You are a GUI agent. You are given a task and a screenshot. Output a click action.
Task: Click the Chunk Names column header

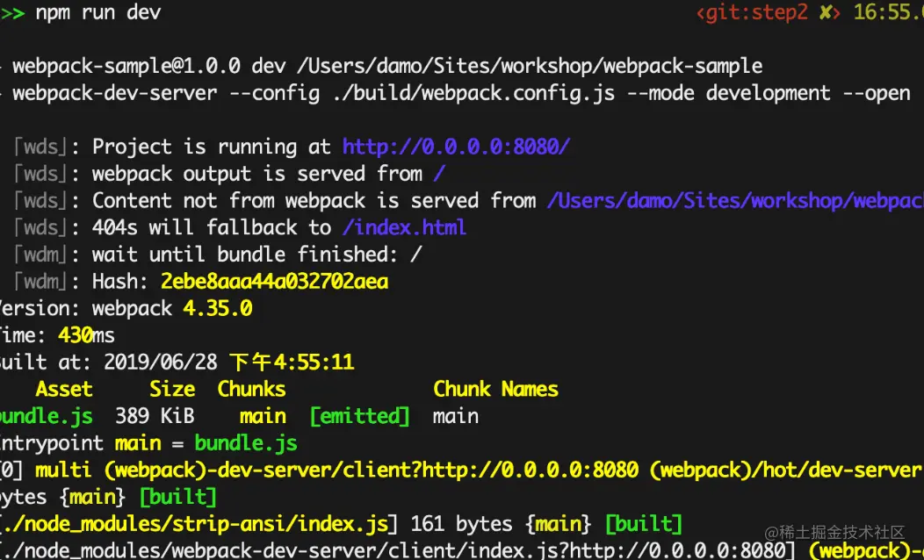(x=495, y=389)
